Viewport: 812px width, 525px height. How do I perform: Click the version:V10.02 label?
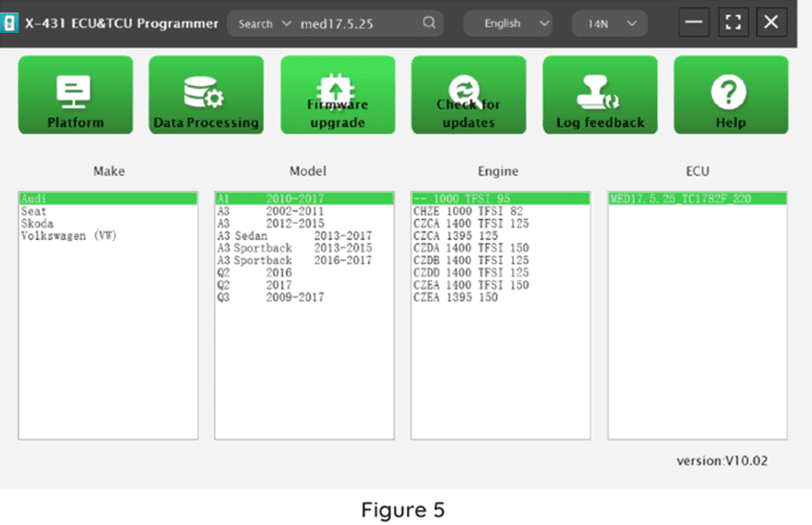tap(722, 461)
